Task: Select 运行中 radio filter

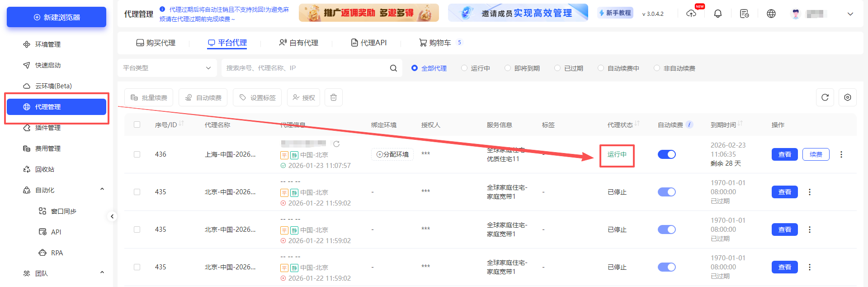Action: (x=476, y=68)
